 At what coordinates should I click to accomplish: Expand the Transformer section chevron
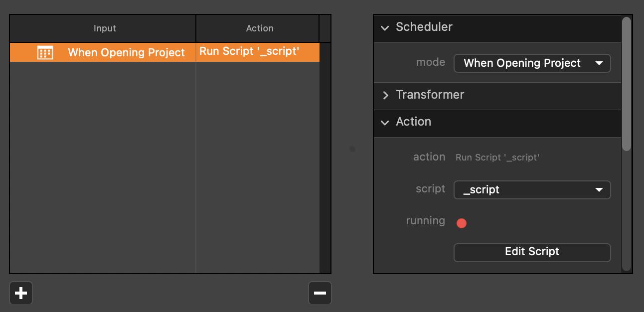(x=385, y=95)
